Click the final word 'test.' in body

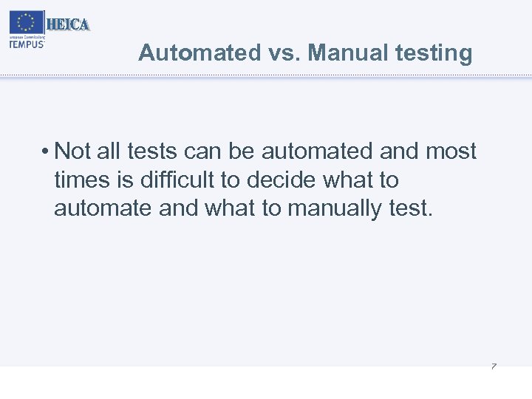point(410,208)
